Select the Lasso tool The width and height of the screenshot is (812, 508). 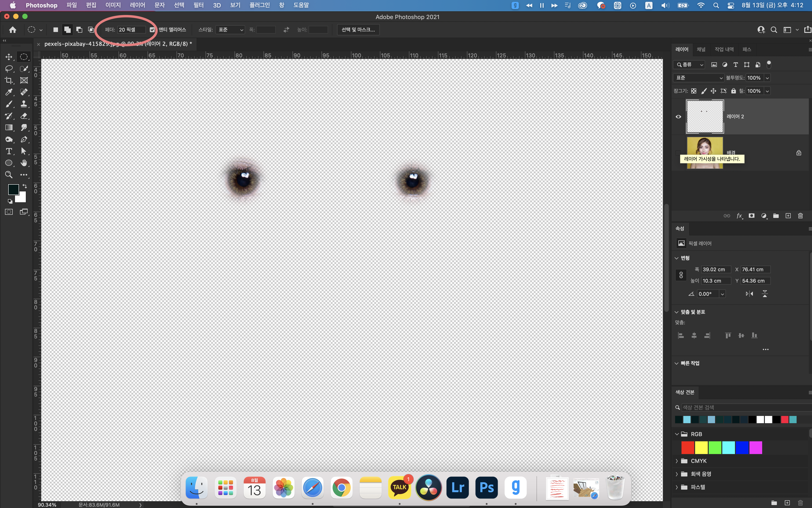[9, 68]
